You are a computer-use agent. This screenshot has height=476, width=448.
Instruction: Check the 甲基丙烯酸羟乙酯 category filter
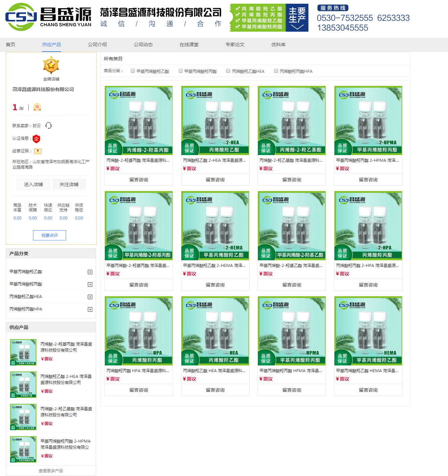(x=133, y=71)
